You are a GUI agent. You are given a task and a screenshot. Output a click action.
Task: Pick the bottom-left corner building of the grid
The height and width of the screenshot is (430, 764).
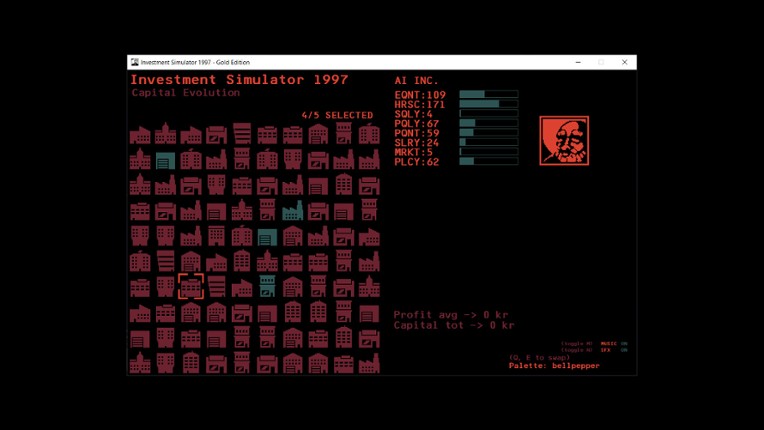click(140, 363)
